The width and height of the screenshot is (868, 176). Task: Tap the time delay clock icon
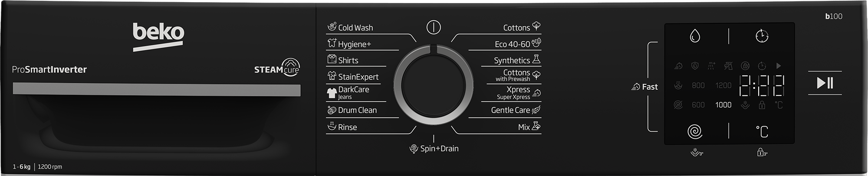762,36
